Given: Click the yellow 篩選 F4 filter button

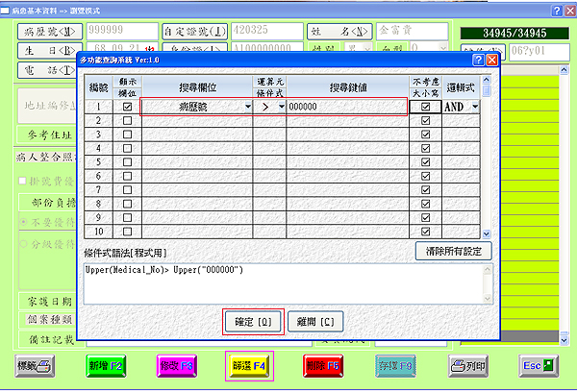Looking at the screenshot, I should point(248,366).
